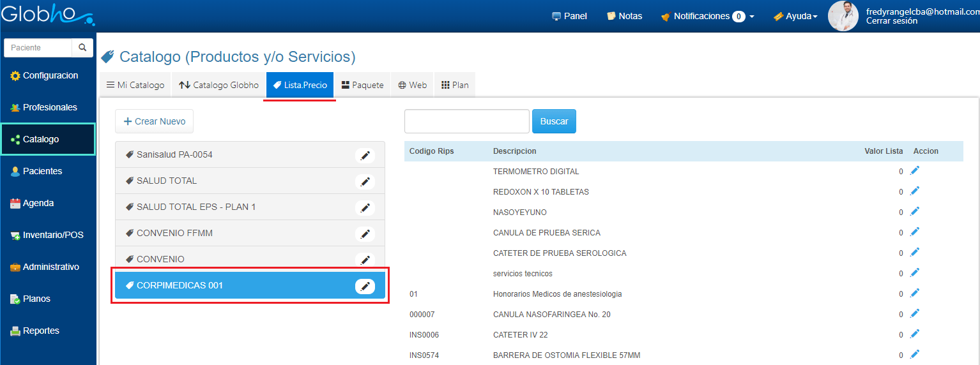Click Cerrar sesión link
The height and width of the screenshot is (365, 980).
click(891, 21)
